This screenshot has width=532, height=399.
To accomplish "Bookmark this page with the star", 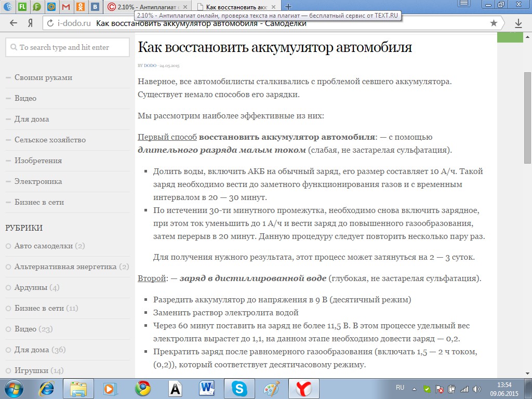I will pos(494,23).
